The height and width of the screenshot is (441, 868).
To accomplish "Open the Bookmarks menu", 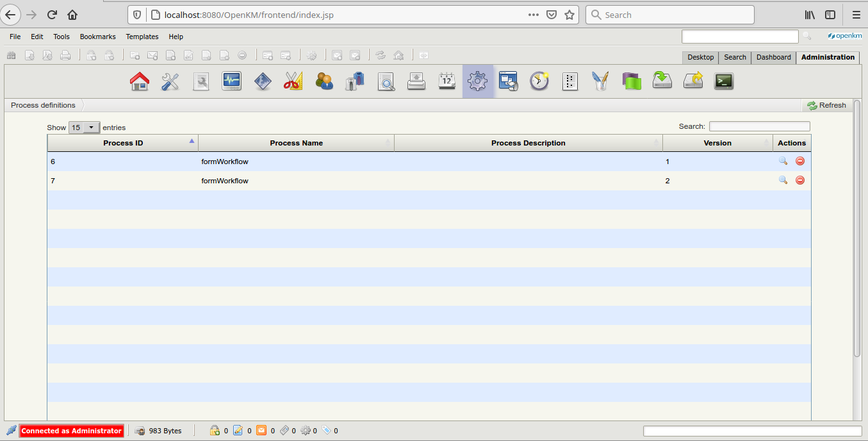I will point(97,37).
